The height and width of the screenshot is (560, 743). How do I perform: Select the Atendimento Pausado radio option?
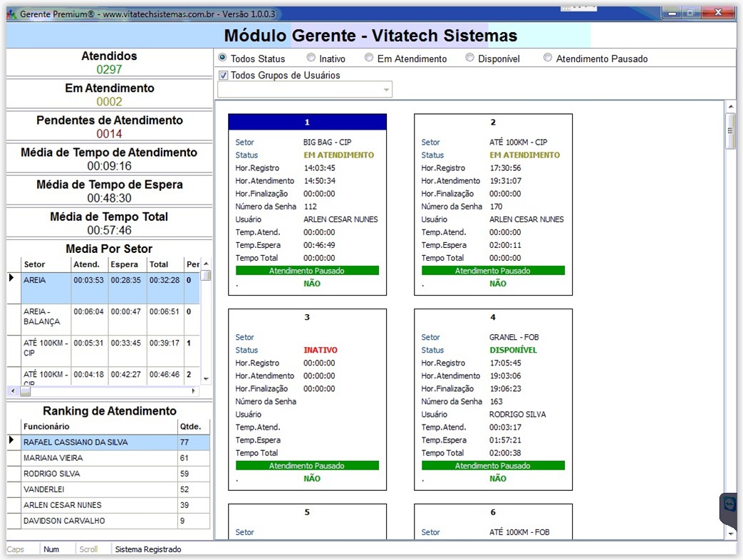(x=548, y=58)
